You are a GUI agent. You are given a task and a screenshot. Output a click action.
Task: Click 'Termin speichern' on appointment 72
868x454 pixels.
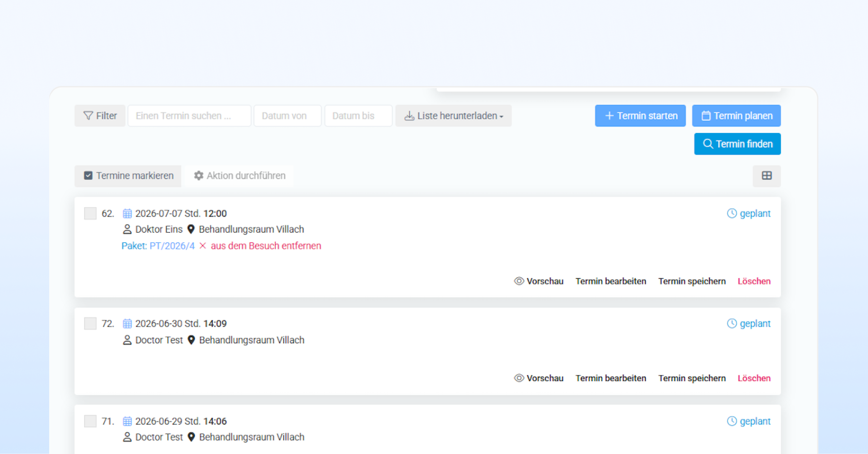coord(692,378)
